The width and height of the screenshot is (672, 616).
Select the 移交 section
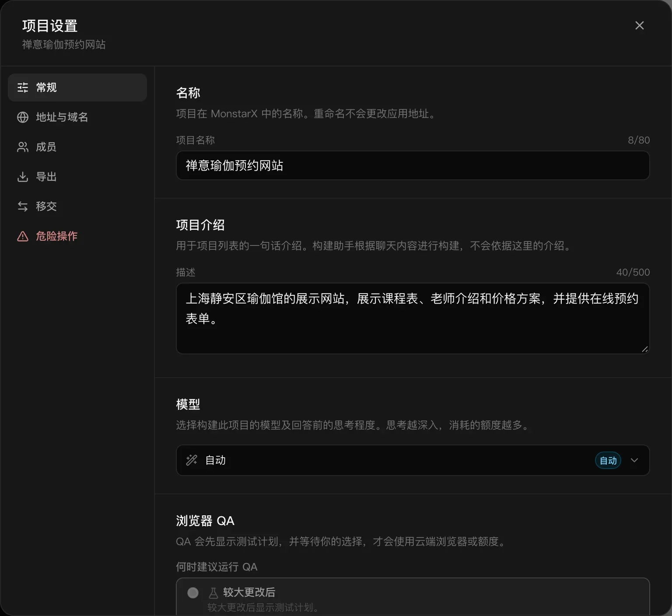77,206
